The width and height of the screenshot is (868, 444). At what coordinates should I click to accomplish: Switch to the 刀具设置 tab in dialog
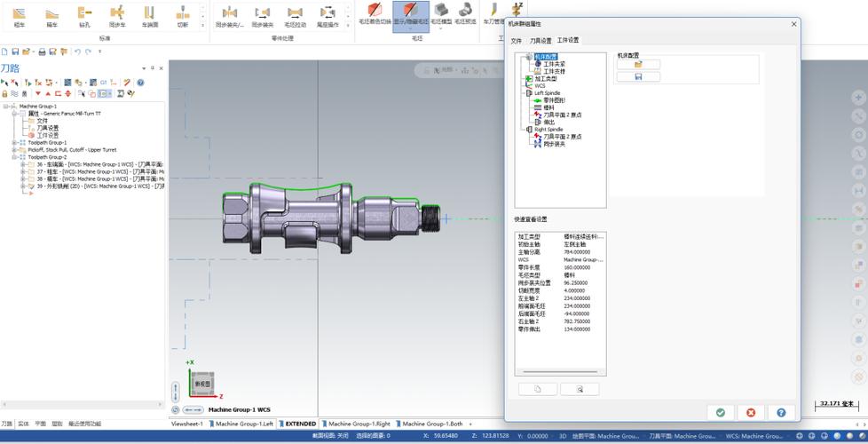coord(541,41)
